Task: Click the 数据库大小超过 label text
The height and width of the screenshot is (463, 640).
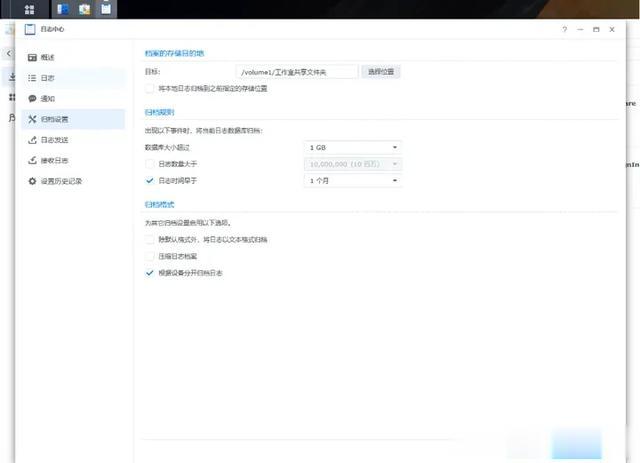Action: pos(167,147)
